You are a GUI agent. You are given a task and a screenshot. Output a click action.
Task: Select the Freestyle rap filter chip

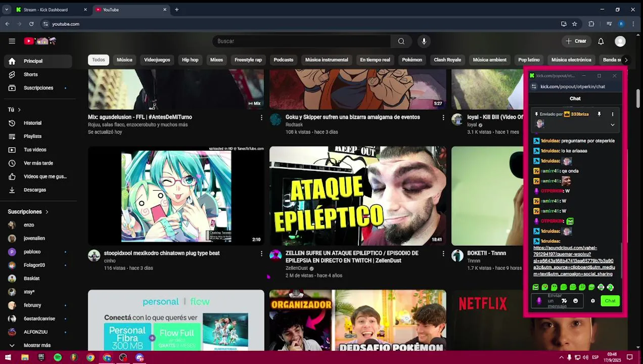248,60
